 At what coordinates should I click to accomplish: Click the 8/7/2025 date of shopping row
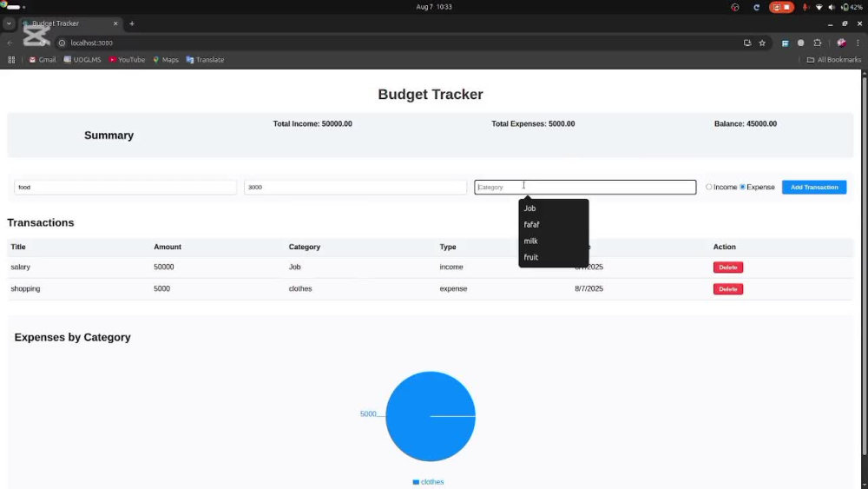pyautogui.click(x=589, y=288)
